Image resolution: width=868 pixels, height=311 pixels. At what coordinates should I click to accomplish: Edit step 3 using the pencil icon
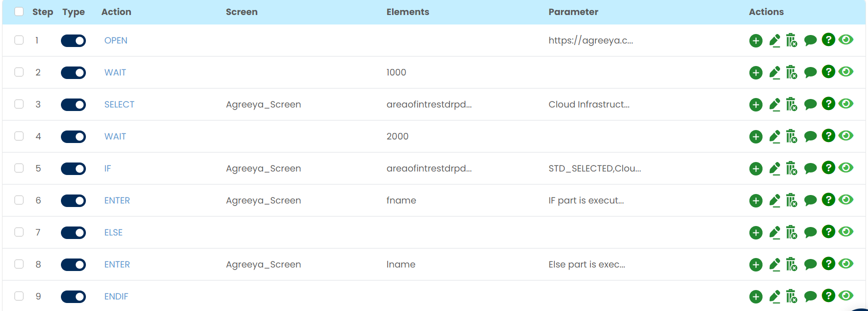775,104
